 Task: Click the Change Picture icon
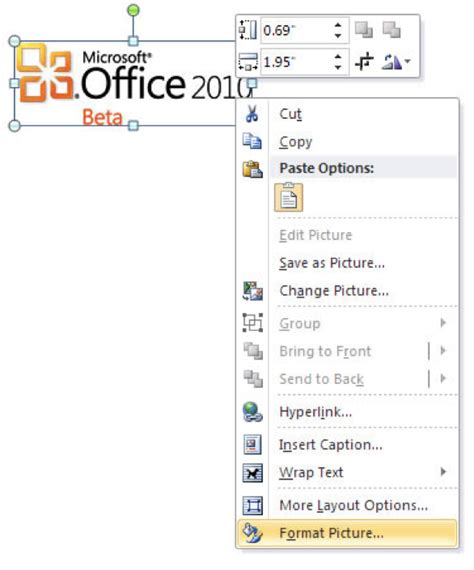point(253,291)
